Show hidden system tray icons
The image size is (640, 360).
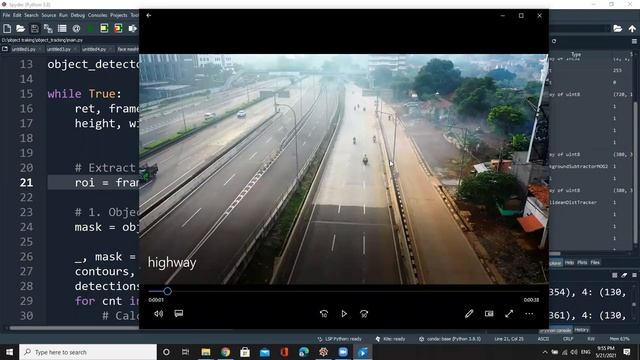[x=545, y=352]
